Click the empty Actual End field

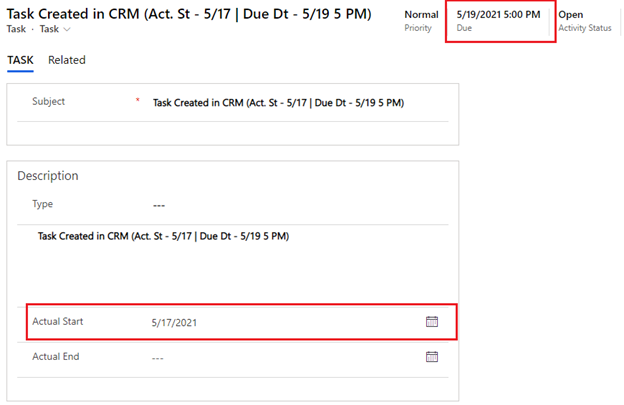(158, 358)
